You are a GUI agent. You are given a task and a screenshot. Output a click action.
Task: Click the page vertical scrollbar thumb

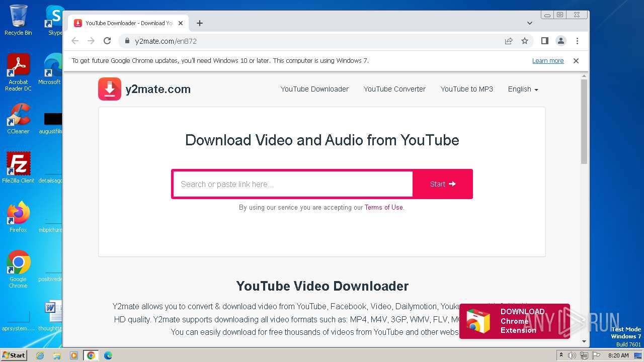pos(584,121)
